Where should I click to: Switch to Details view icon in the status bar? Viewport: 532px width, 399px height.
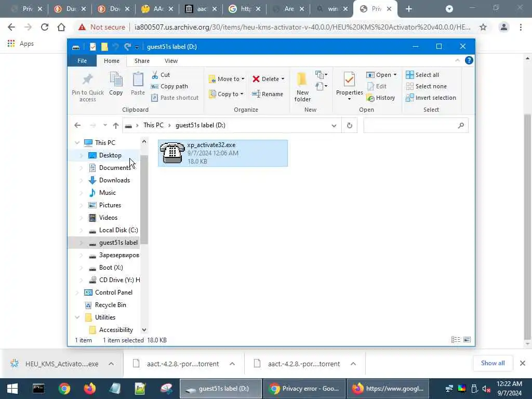point(456,340)
